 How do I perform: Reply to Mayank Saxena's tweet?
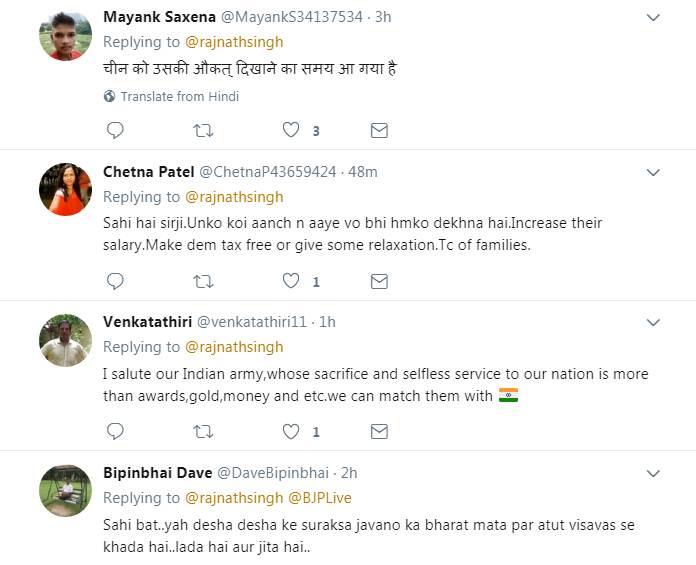pos(115,130)
